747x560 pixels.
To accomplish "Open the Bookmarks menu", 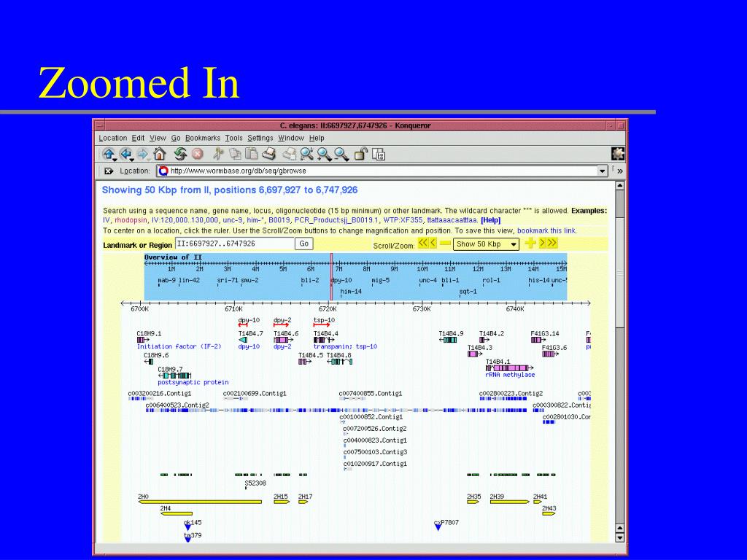I will click(203, 138).
